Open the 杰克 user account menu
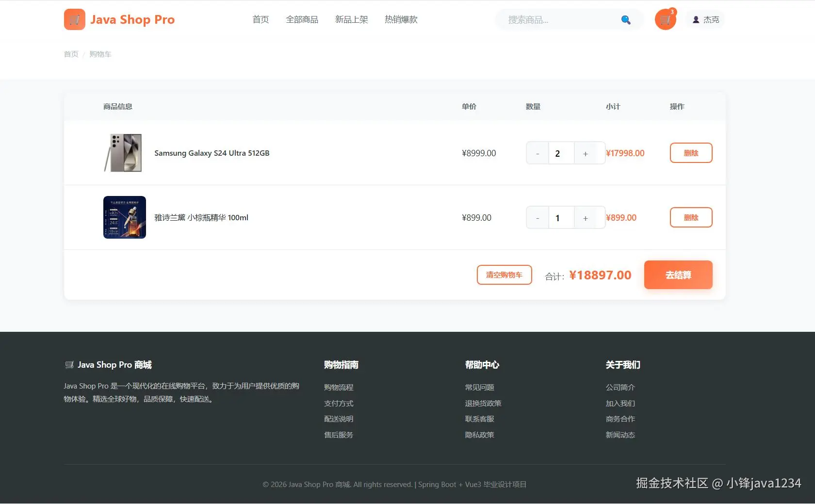The image size is (815, 504). pyautogui.click(x=705, y=19)
